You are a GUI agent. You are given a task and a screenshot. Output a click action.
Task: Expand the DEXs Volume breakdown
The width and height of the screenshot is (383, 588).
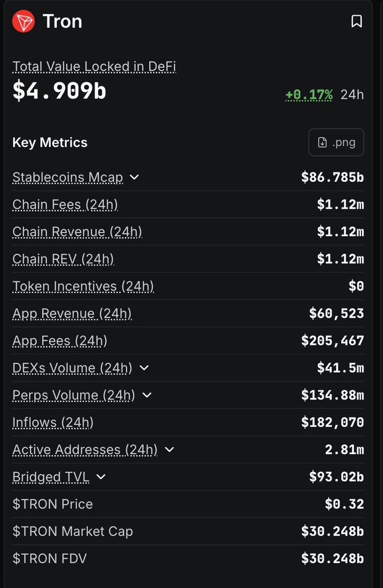tap(144, 368)
